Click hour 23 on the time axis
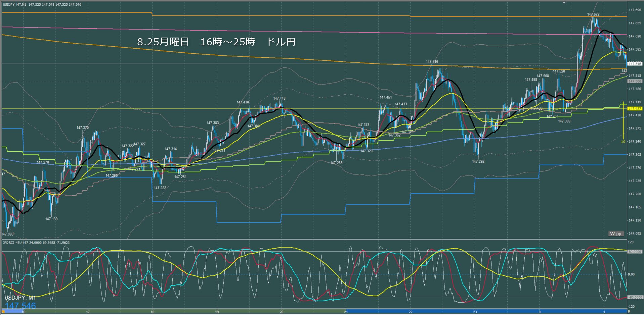The image size is (644, 315). click(x=475, y=312)
